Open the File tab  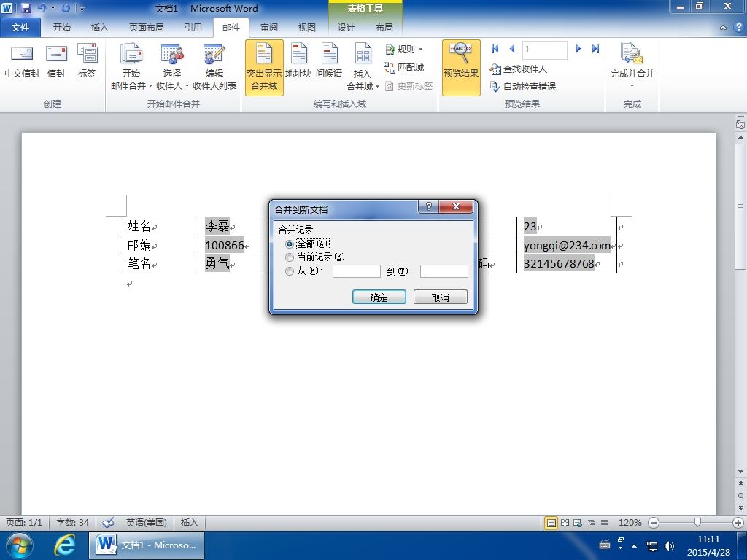pyautogui.click(x=20, y=28)
